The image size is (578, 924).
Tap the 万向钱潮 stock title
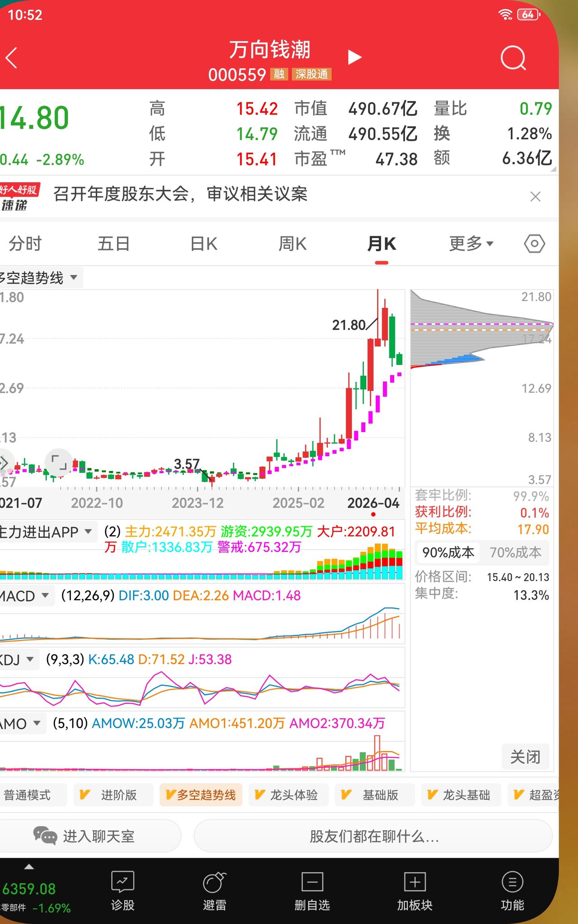(270, 50)
